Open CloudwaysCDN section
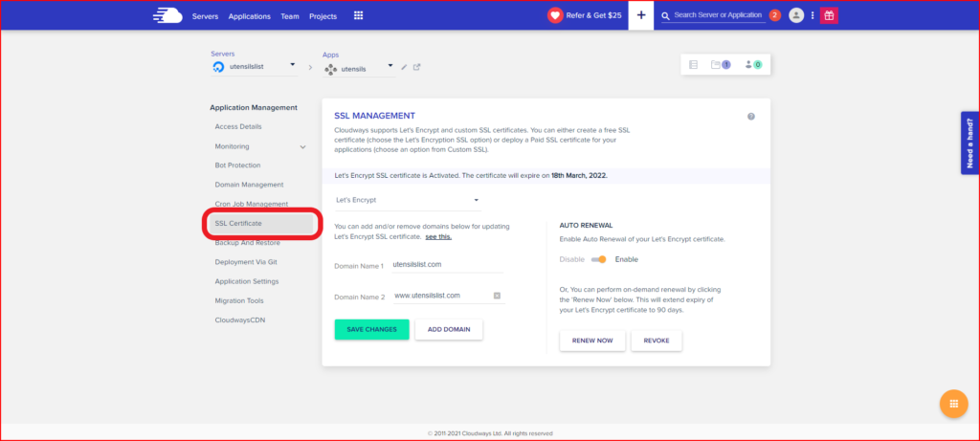Viewport: 980px width, 441px height. click(240, 320)
